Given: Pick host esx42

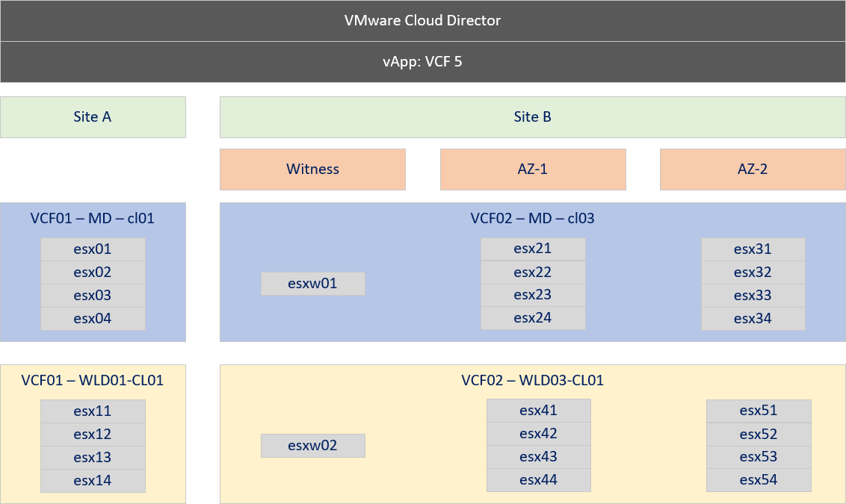Looking at the screenshot, I should point(538,434).
